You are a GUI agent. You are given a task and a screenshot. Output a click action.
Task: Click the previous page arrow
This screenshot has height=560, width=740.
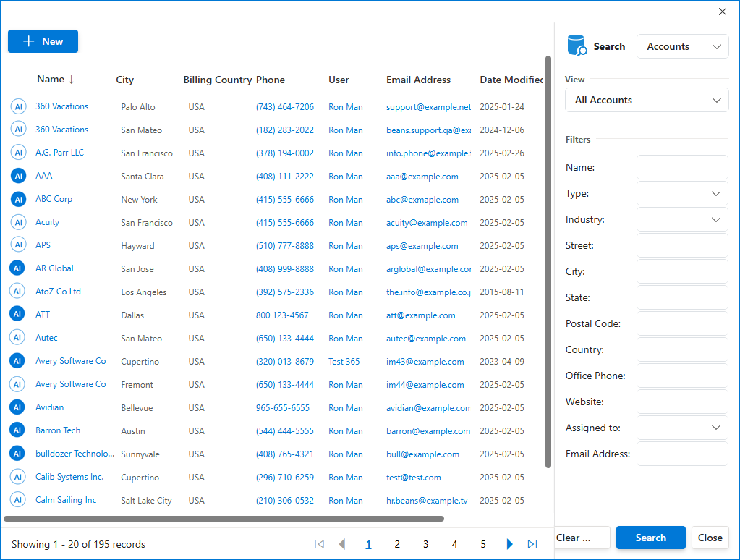coord(342,544)
